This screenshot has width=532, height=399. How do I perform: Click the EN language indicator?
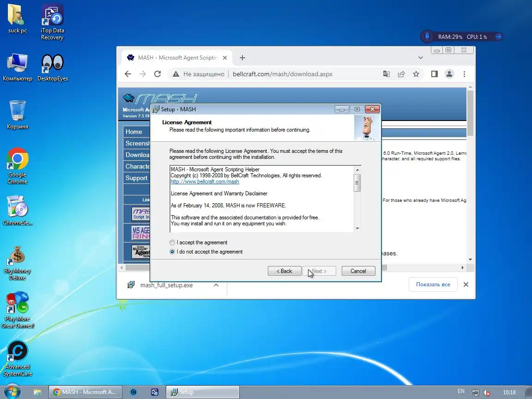click(x=461, y=391)
